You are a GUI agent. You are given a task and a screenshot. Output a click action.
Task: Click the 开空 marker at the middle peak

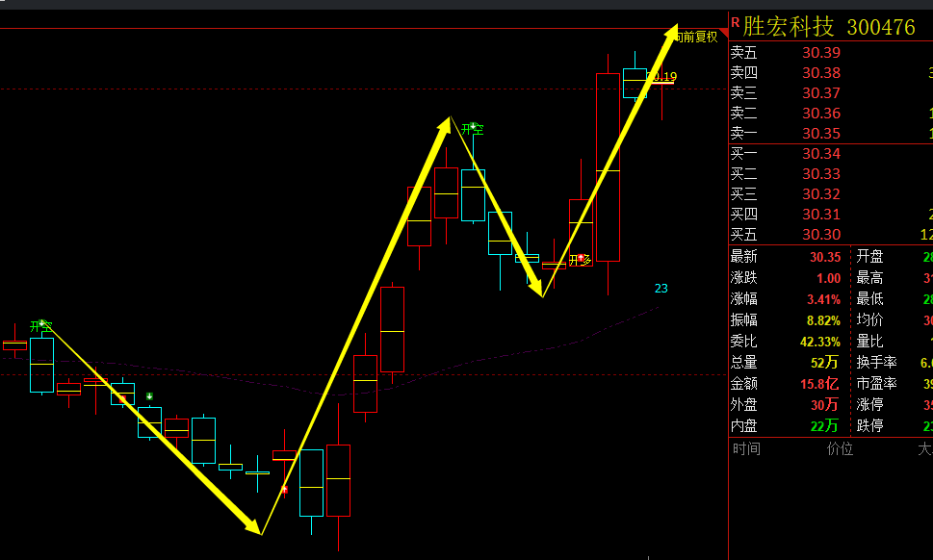point(472,128)
